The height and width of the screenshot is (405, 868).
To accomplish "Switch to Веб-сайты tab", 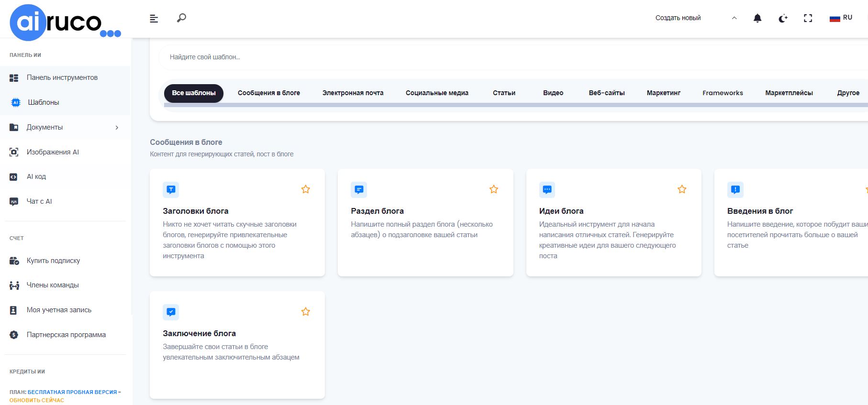I will (x=607, y=93).
